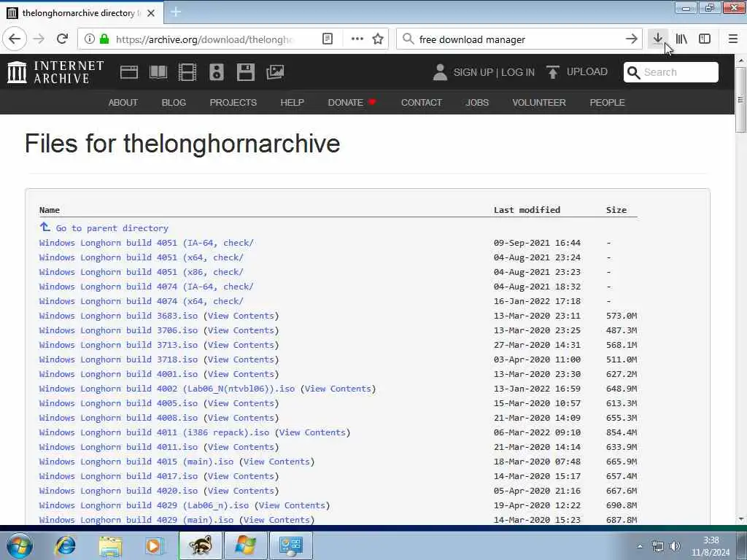Show hidden tray icons arrow
747x560 pixels.
(x=640, y=546)
